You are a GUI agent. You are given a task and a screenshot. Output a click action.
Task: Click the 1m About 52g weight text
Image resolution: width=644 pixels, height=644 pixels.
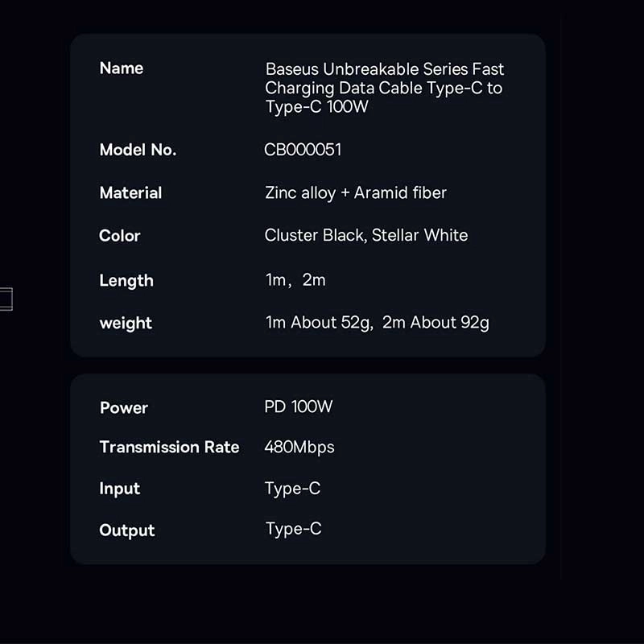(x=319, y=324)
